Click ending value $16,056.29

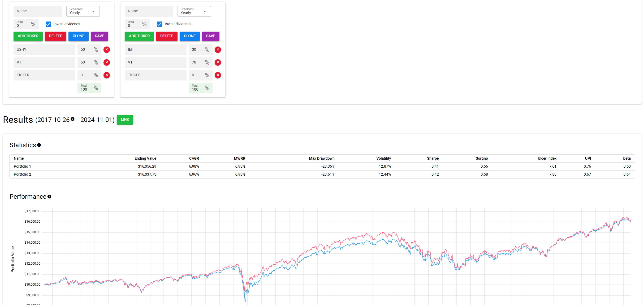147,167
